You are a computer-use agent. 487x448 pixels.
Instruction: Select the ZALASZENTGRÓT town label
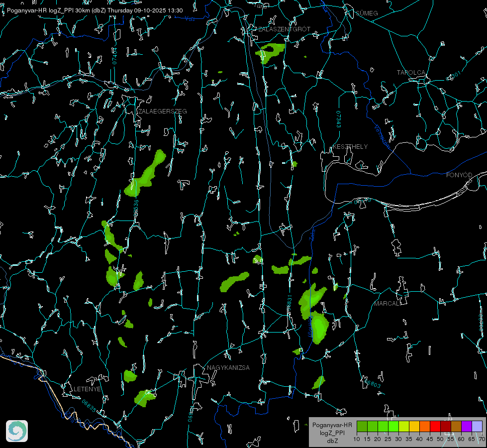pyautogui.click(x=284, y=29)
